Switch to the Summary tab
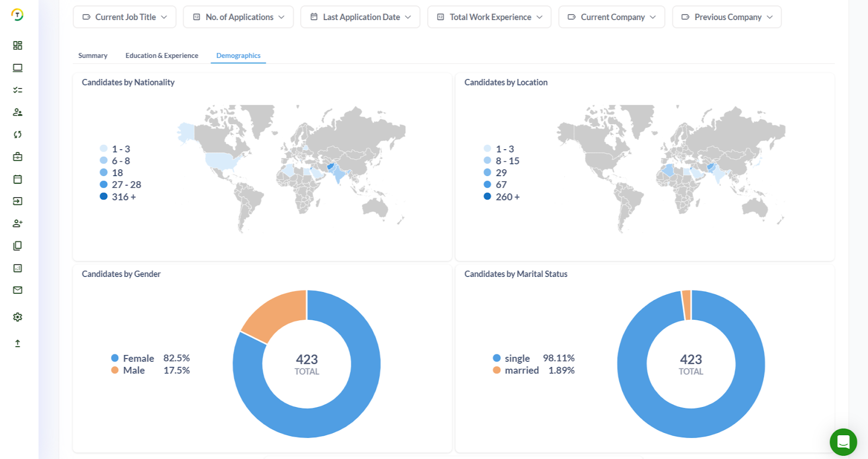 coord(93,56)
